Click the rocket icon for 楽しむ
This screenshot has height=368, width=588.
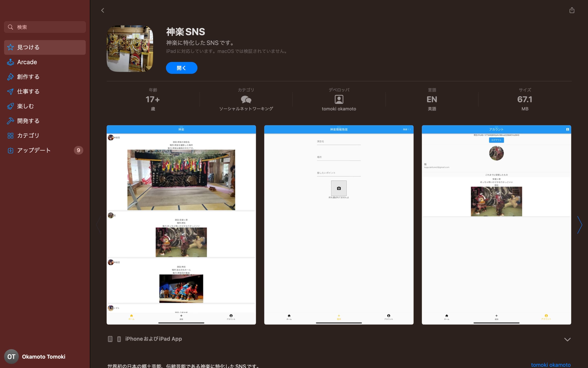point(10,106)
